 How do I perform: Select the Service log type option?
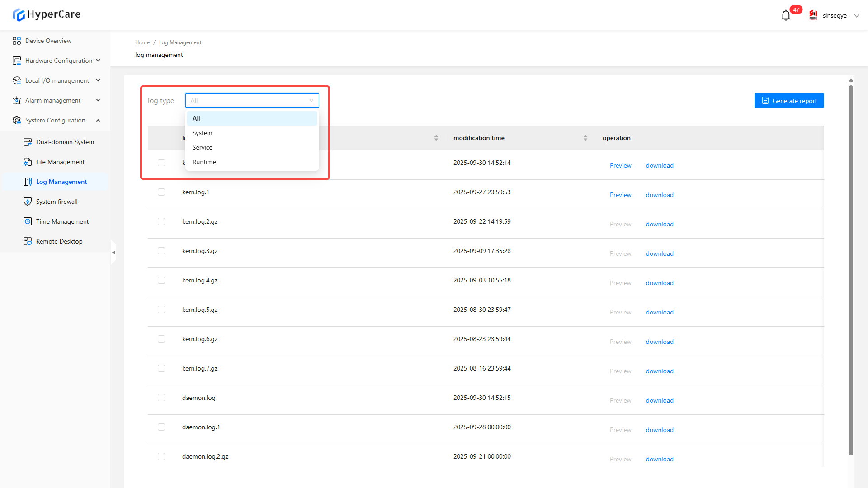(203, 147)
